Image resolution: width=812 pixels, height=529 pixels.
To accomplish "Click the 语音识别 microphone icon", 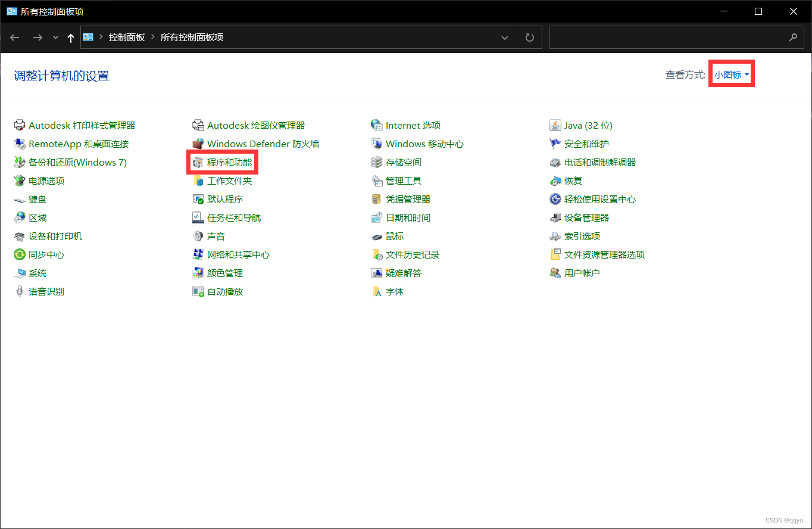I will [x=20, y=291].
